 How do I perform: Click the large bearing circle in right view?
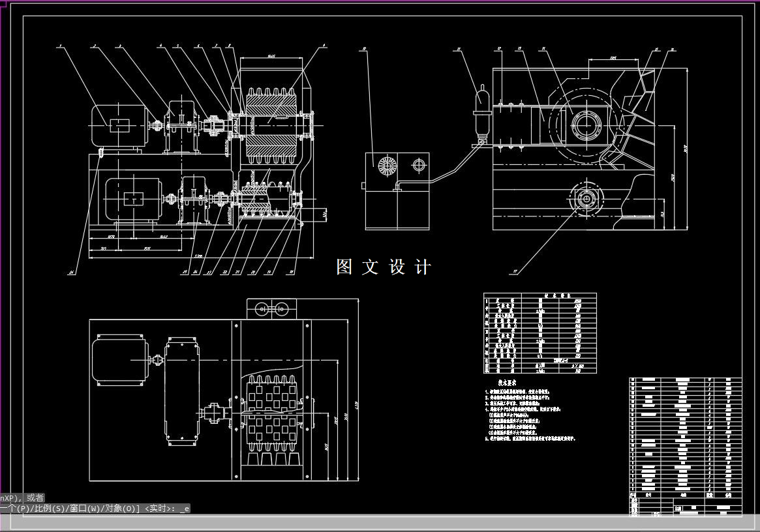click(x=586, y=125)
